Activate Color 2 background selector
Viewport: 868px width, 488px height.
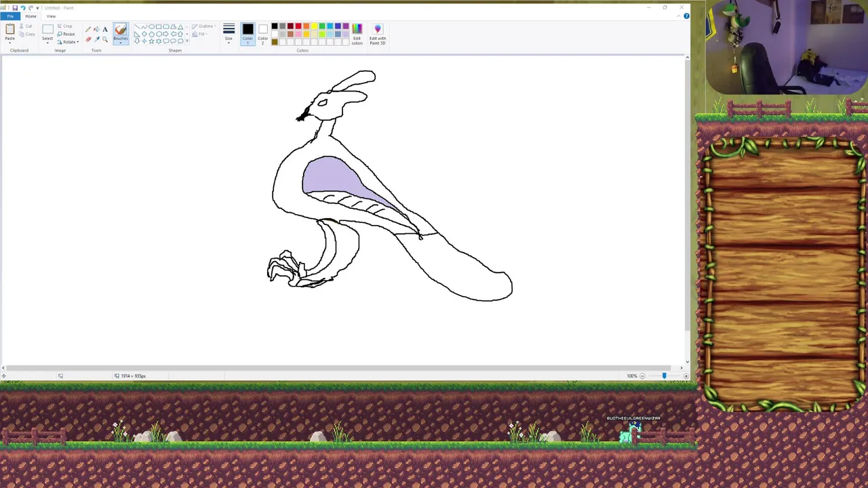263,33
